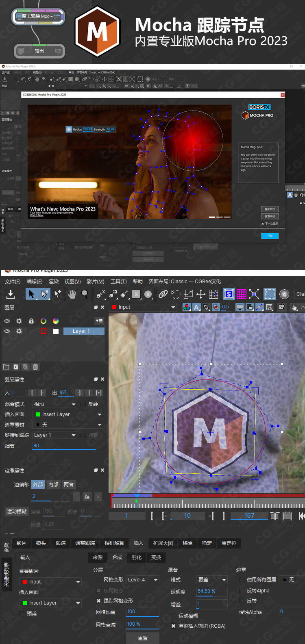Open the 链接到跟踪 Layer 1 dropdown

click(x=55, y=435)
